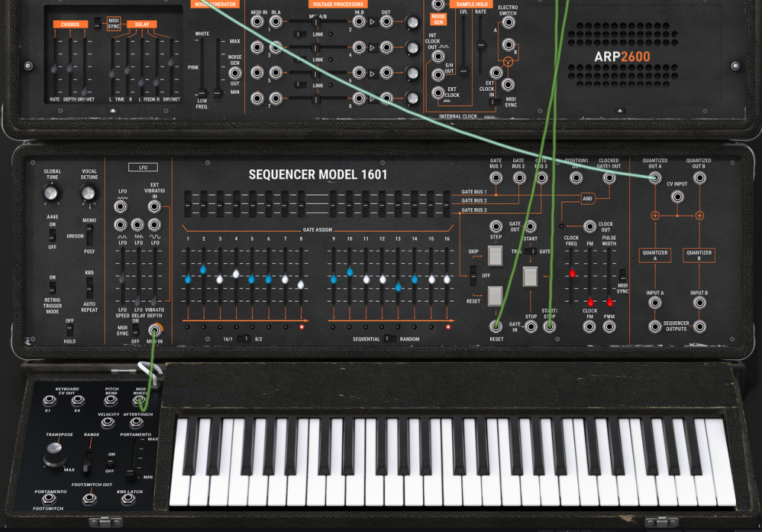The image size is (762, 532).
Task: Flip the Trig/Gate start switch
Action: 530,251
